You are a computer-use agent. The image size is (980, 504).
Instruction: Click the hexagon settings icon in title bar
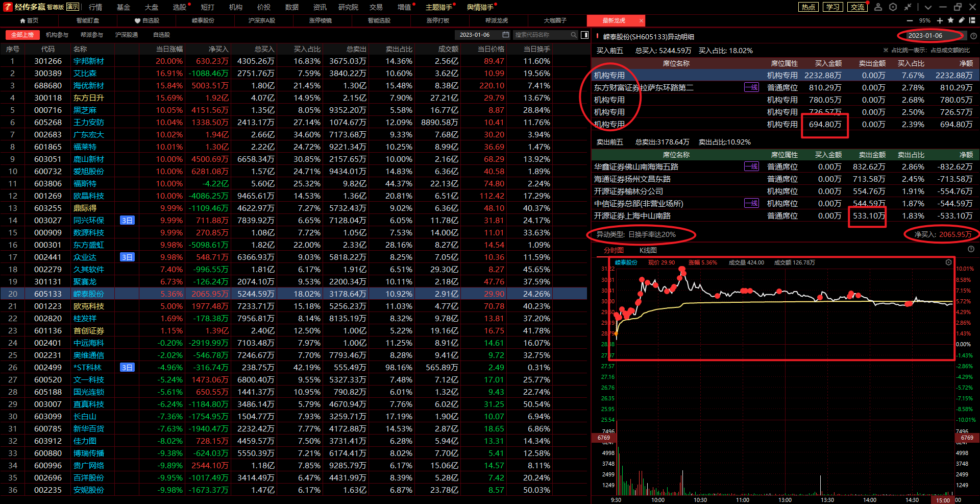pyautogui.click(x=893, y=7)
